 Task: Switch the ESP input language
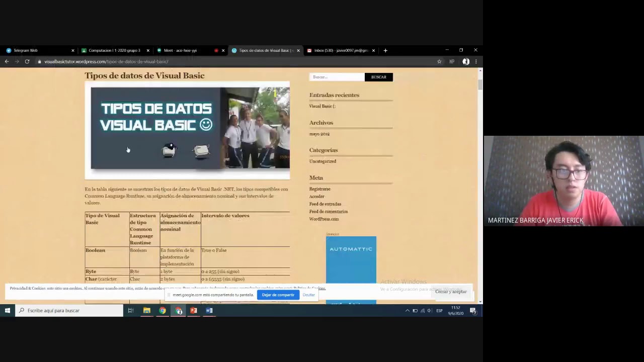439,311
